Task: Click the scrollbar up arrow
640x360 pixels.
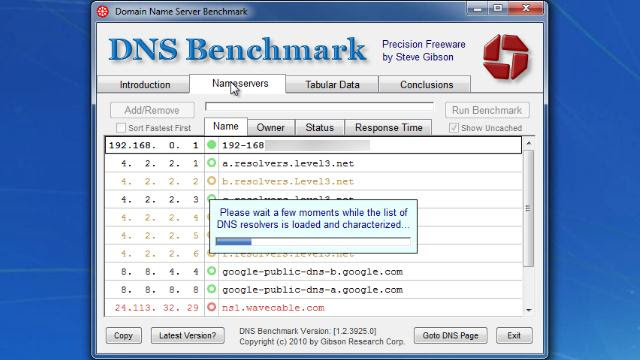Action: point(529,143)
